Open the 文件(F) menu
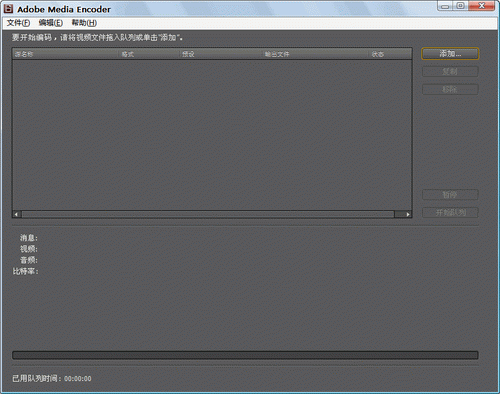The height and width of the screenshot is (394, 500). pos(18,23)
